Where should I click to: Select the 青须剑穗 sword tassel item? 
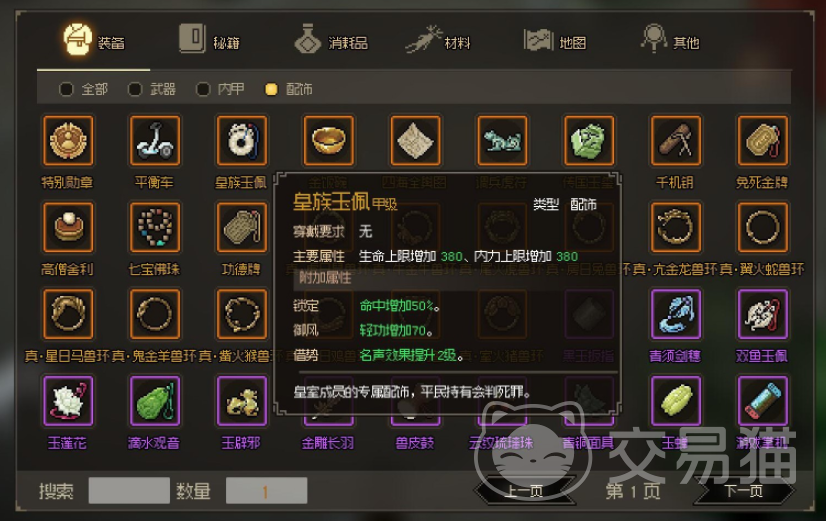pyautogui.click(x=676, y=314)
